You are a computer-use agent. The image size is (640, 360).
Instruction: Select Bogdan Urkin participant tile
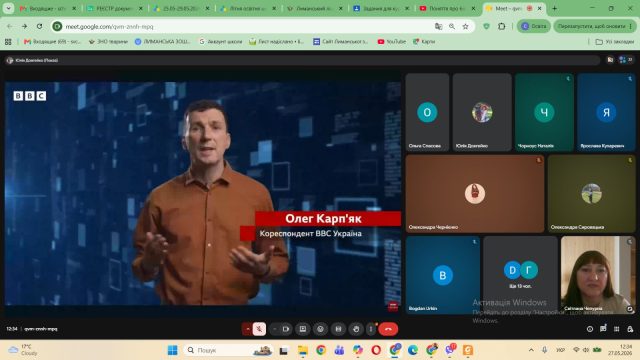click(x=442, y=275)
